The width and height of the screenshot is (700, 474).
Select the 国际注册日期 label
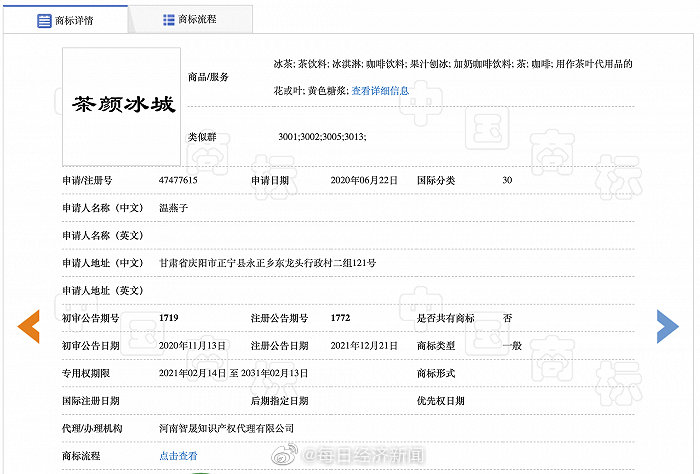[91, 401]
